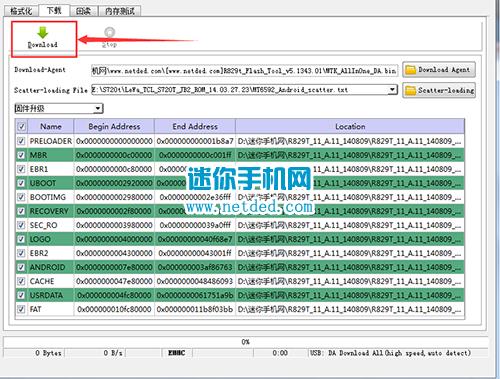
Task: Expand the firmware upgrade mode dropdown
Action: (x=97, y=109)
